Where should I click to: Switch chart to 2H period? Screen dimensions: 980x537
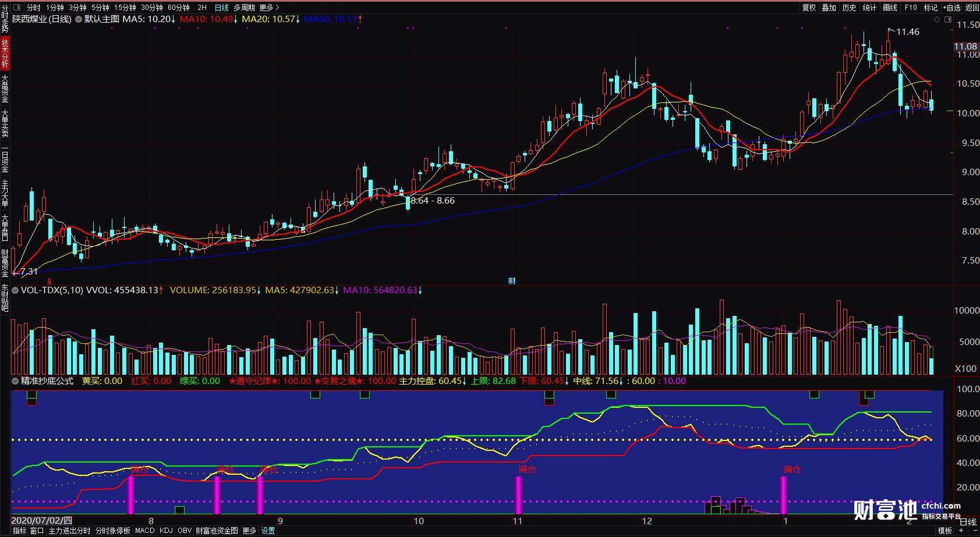click(202, 8)
